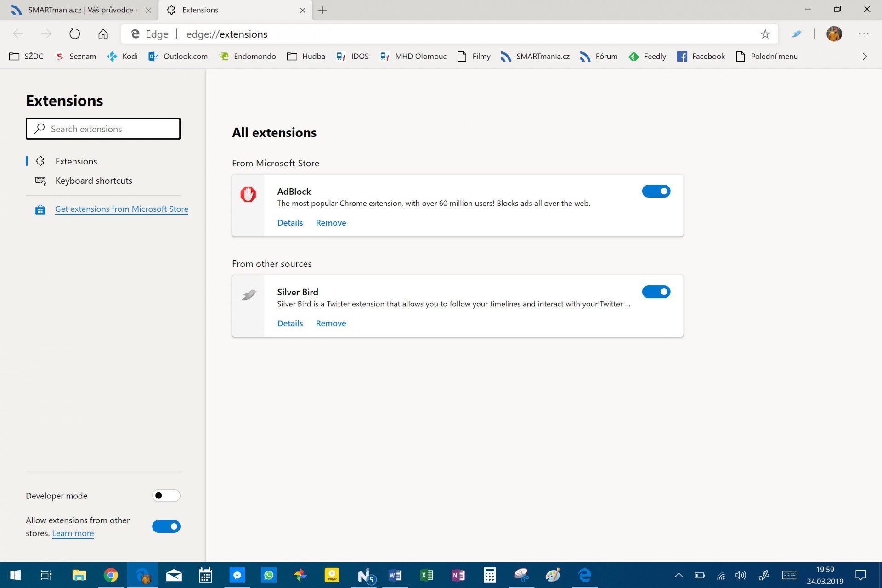
Task: Select the Extensions tab
Action: pyautogui.click(x=235, y=10)
